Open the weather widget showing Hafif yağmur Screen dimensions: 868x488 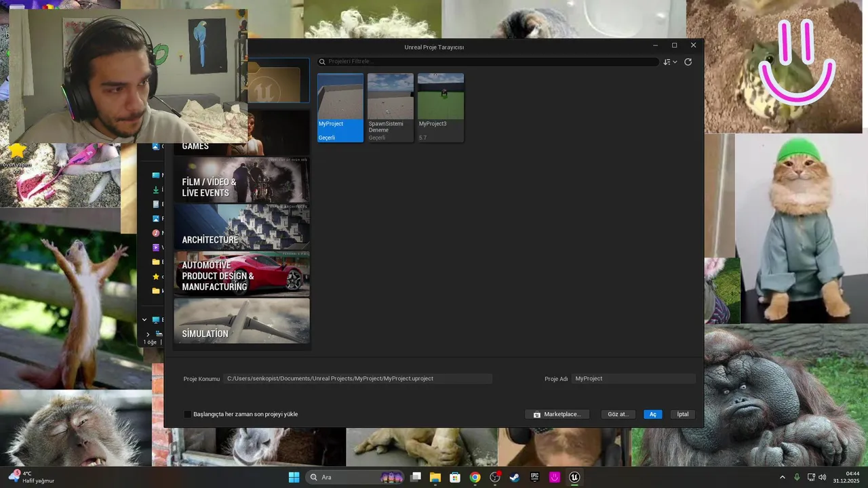click(x=32, y=477)
